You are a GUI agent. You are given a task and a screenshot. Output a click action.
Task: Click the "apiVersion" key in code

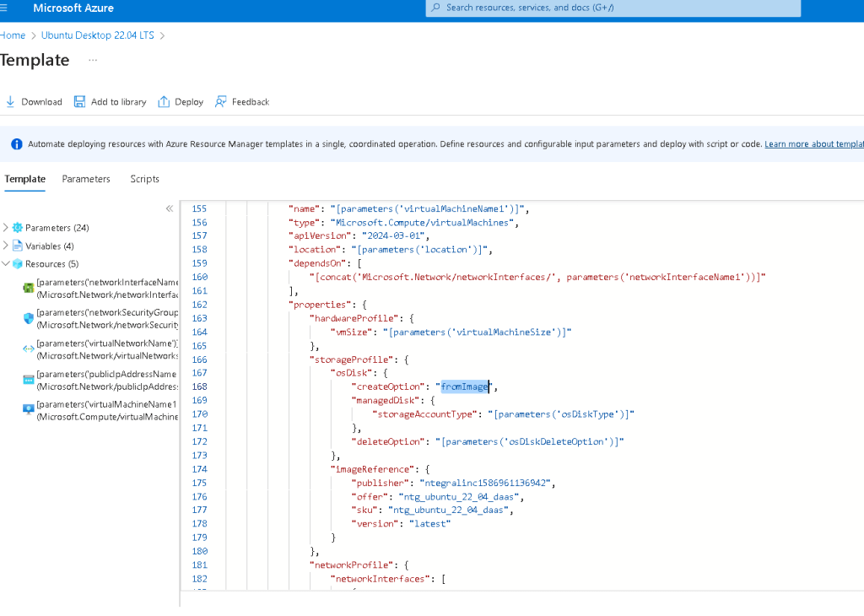click(320, 235)
